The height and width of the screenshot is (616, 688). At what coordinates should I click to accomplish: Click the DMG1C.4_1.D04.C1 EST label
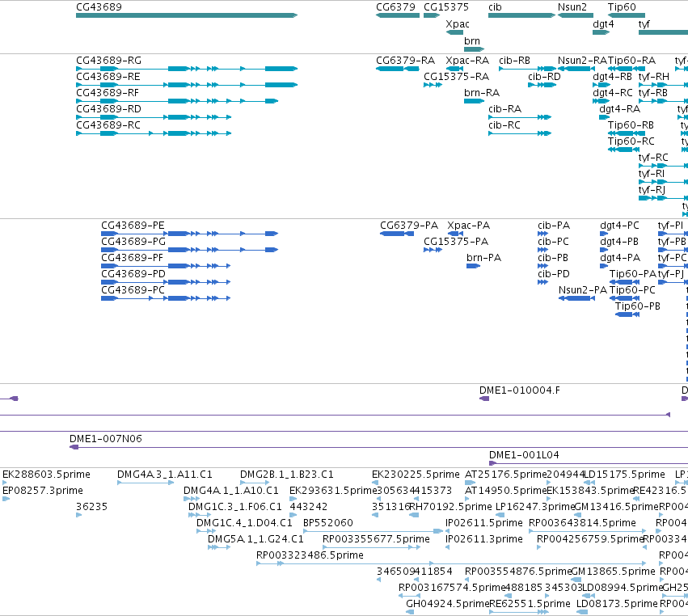point(244,523)
